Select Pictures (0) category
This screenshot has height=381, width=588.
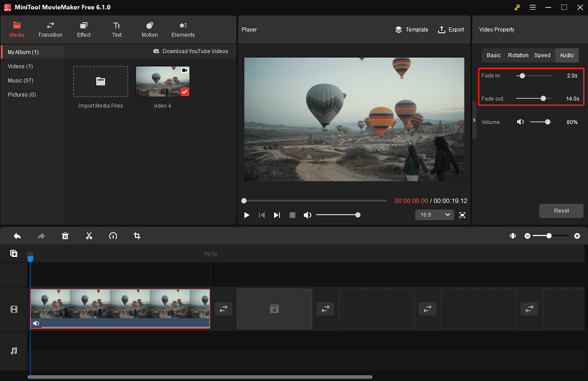point(22,95)
